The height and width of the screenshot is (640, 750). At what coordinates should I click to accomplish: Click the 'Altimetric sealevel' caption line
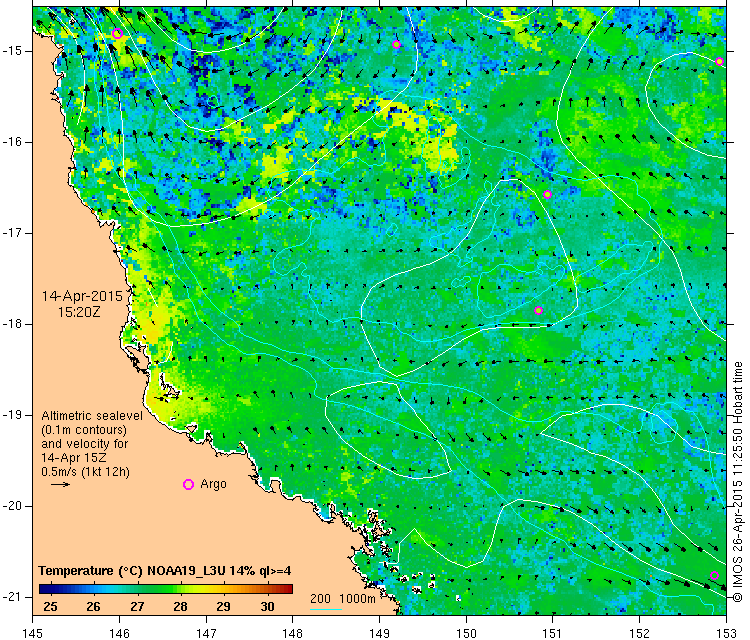[92, 416]
